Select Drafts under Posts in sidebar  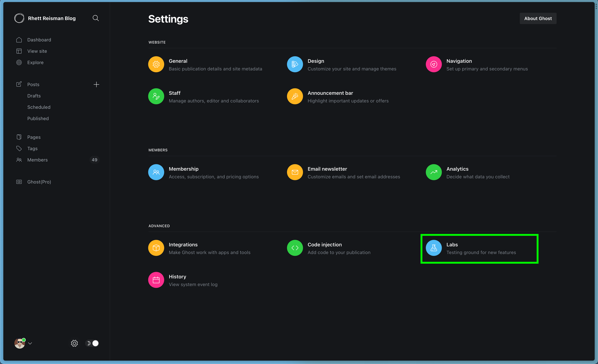click(34, 96)
